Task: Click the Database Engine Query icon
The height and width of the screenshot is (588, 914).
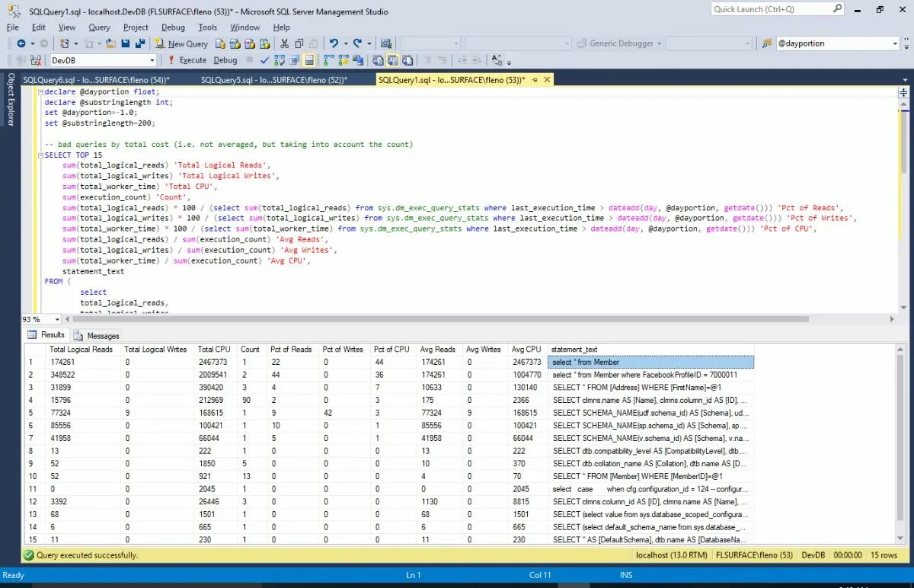Action: [x=221, y=43]
